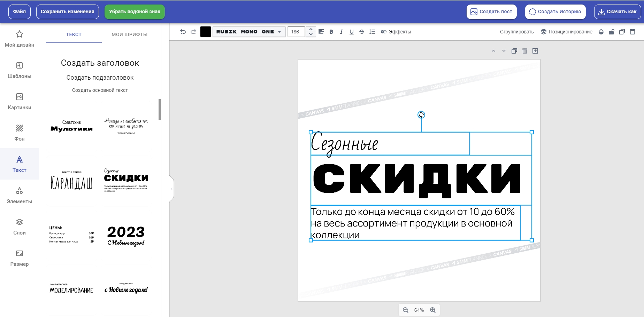
Task: Open the Картинки panel
Action: (x=20, y=101)
